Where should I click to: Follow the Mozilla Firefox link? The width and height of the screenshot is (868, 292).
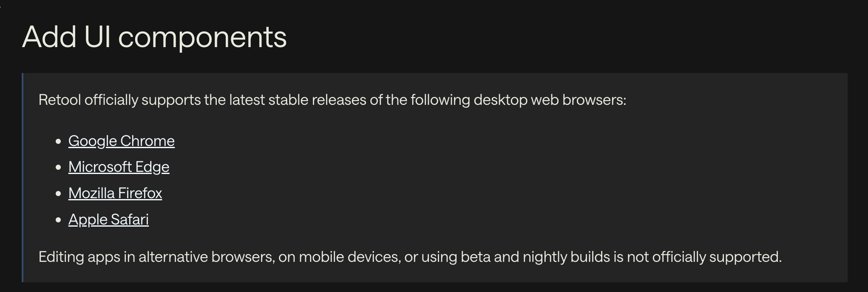click(x=115, y=193)
